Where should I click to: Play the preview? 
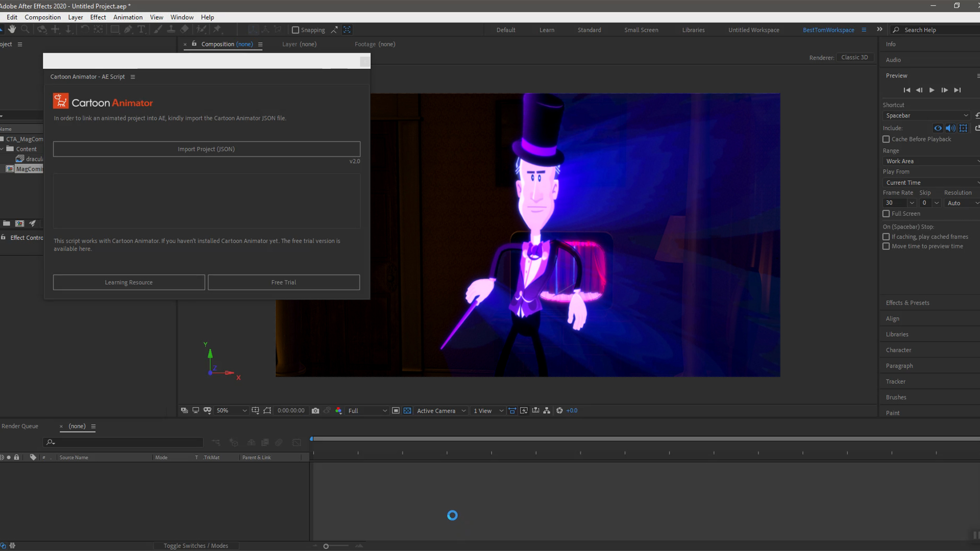click(x=932, y=90)
